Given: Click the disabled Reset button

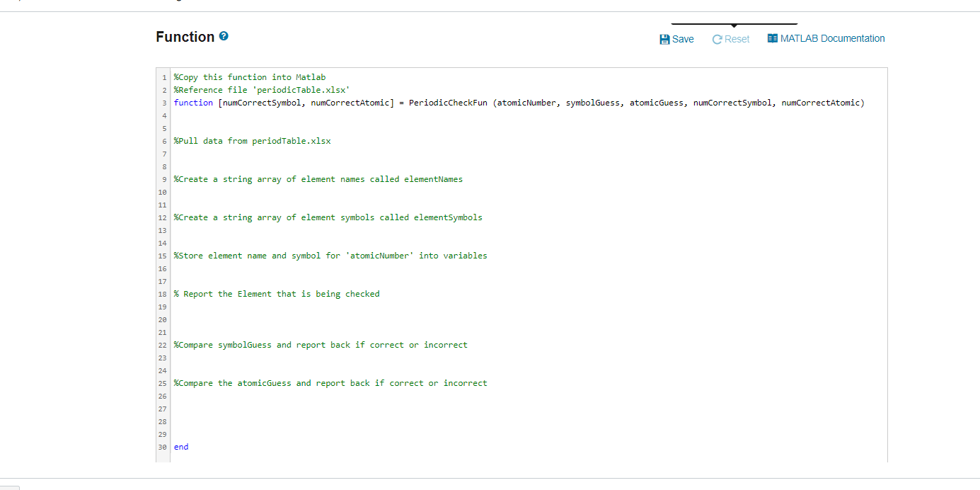Looking at the screenshot, I should click(730, 39).
